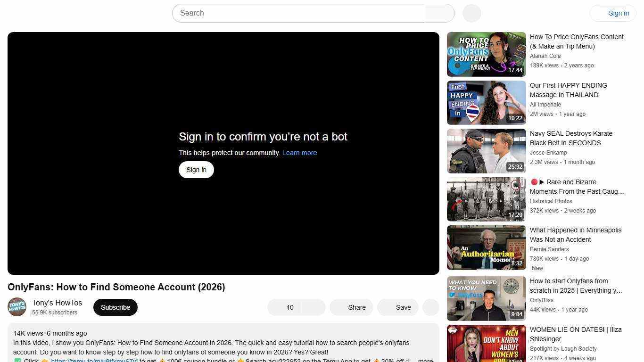644x362 pixels.
Task: Open the What Happened in Minneapolis video
Action: tap(486, 247)
